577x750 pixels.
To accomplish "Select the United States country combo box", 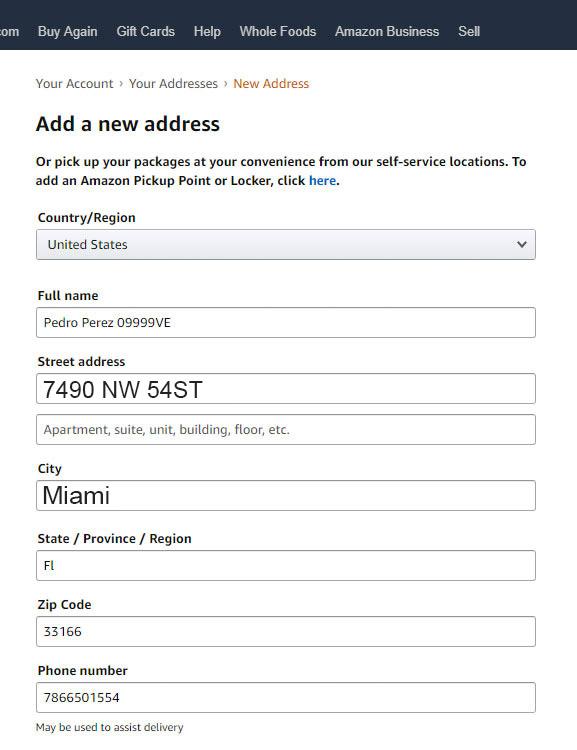I will (x=286, y=244).
